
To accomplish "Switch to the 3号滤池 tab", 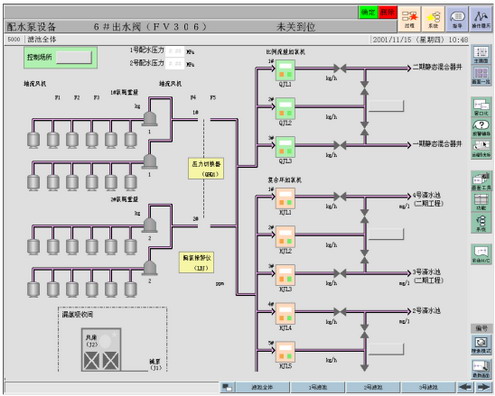I will click(428, 387).
